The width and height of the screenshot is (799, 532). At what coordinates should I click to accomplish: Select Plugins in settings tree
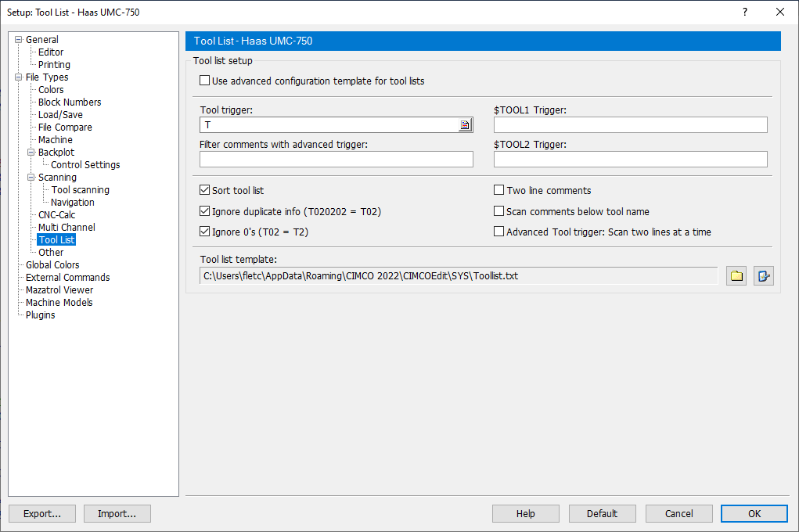[x=40, y=315]
